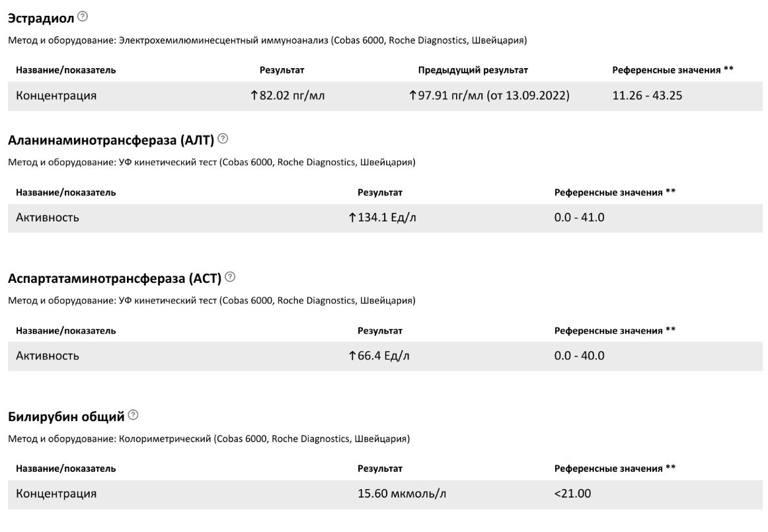Click Название/показатель header in Билирубин table

(66, 469)
